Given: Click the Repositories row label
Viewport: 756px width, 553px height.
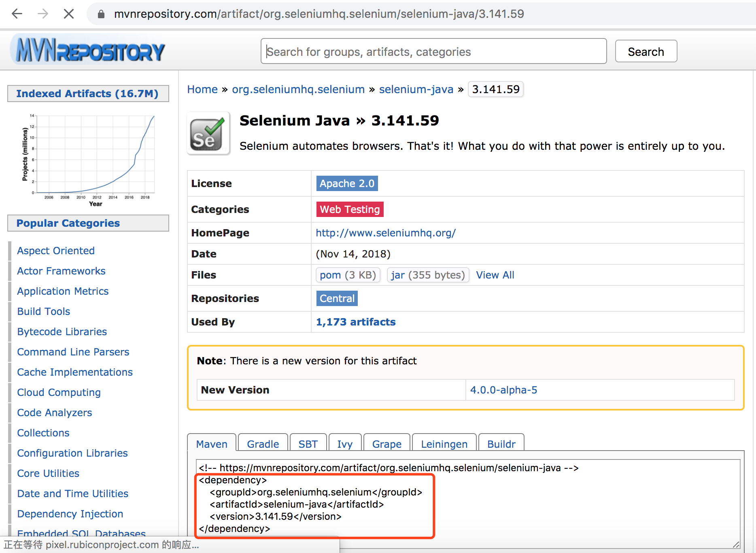Looking at the screenshot, I should tap(225, 298).
